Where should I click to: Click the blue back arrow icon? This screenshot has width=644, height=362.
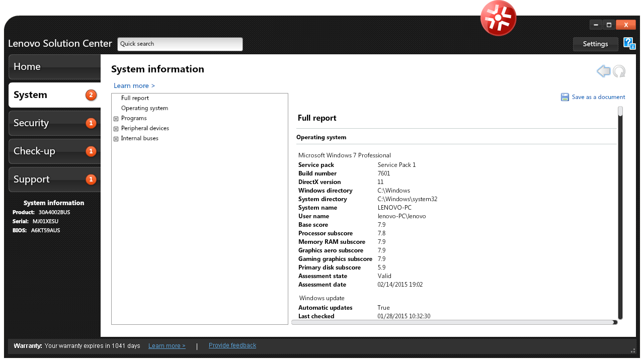(603, 71)
